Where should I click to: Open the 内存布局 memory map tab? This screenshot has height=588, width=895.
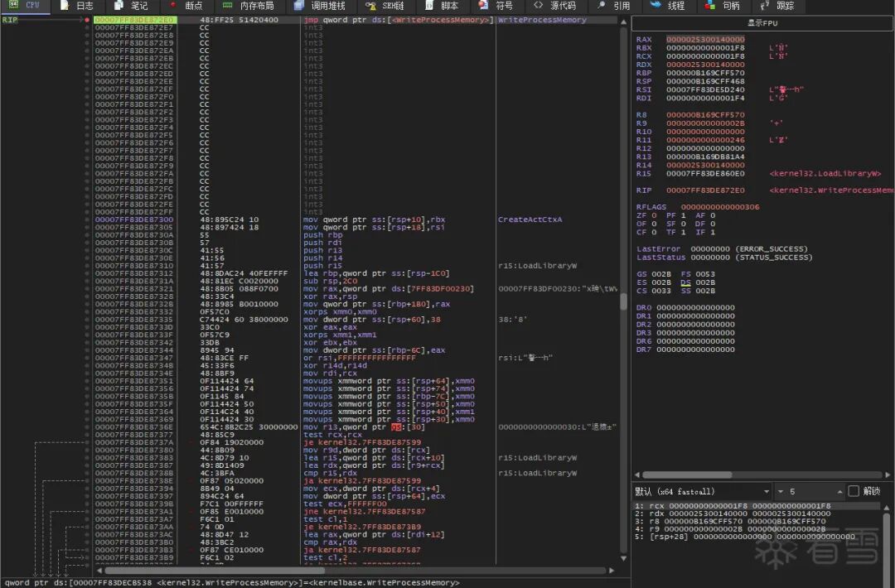pyautogui.click(x=249, y=5)
